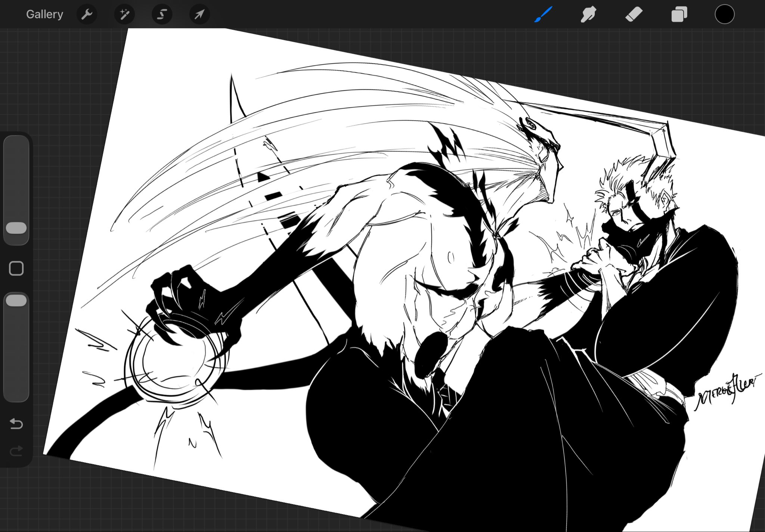Click the brush size slider handle
Screen dimensions: 765x532
16,228
